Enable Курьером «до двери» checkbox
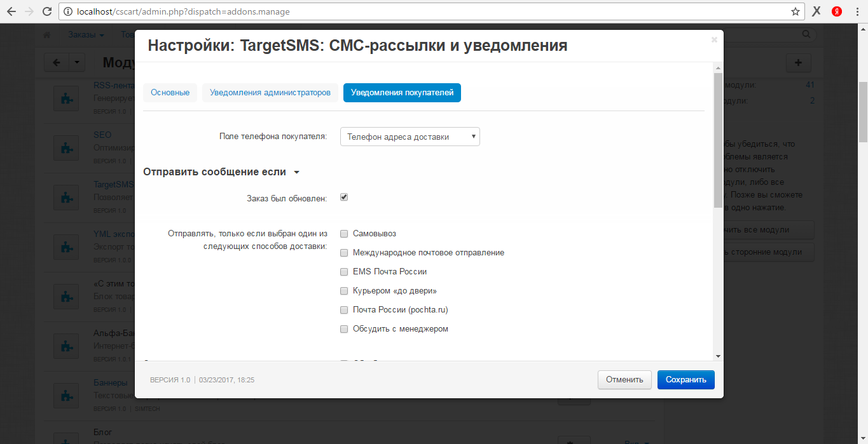This screenshot has height=444, width=868. (344, 291)
